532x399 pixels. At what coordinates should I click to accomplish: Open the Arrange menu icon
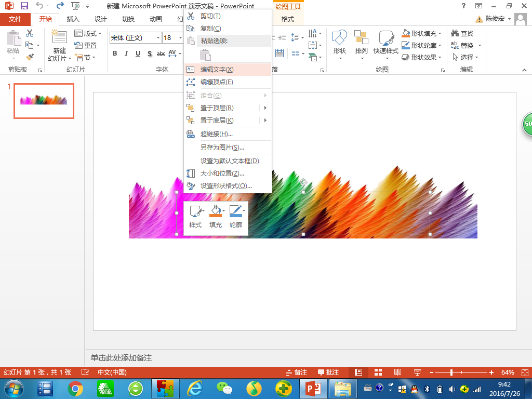point(361,45)
